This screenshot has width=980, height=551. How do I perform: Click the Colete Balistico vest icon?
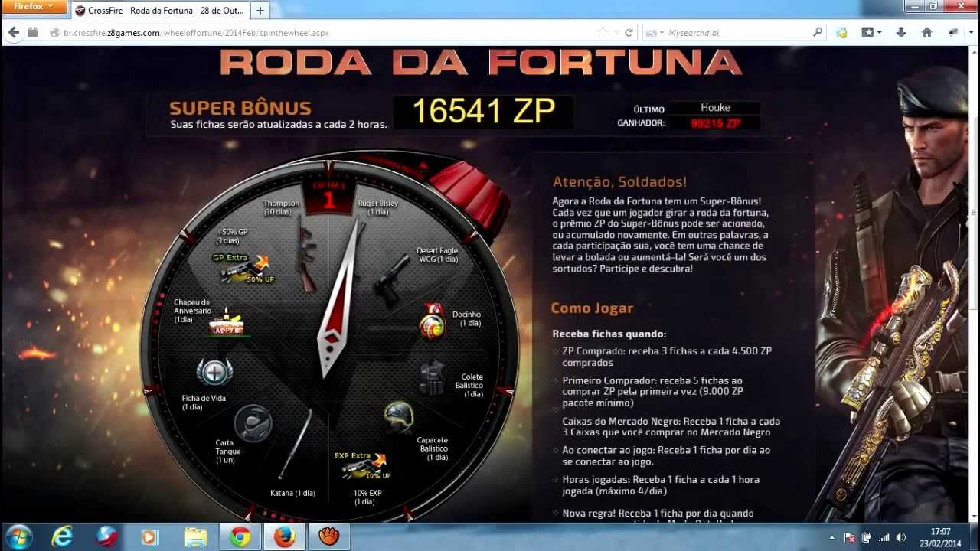[433, 378]
